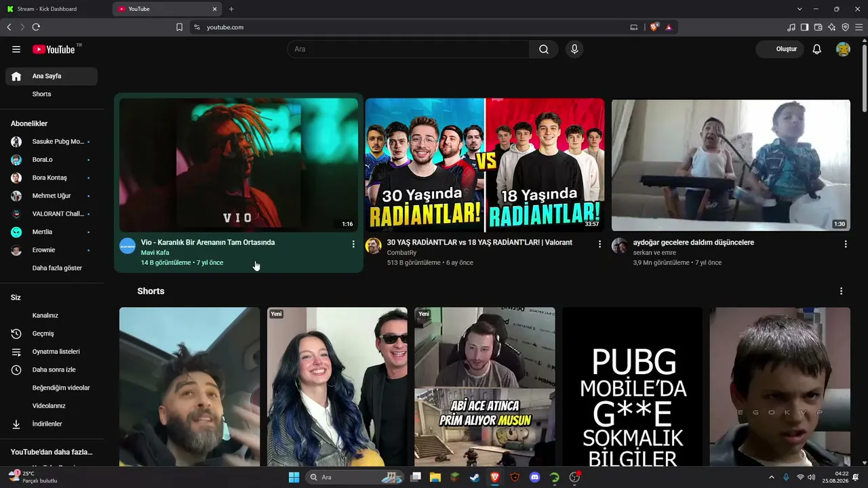Image resolution: width=868 pixels, height=488 pixels.
Task: Open the Mavi Kafa channel avatar
Action: (127, 246)
